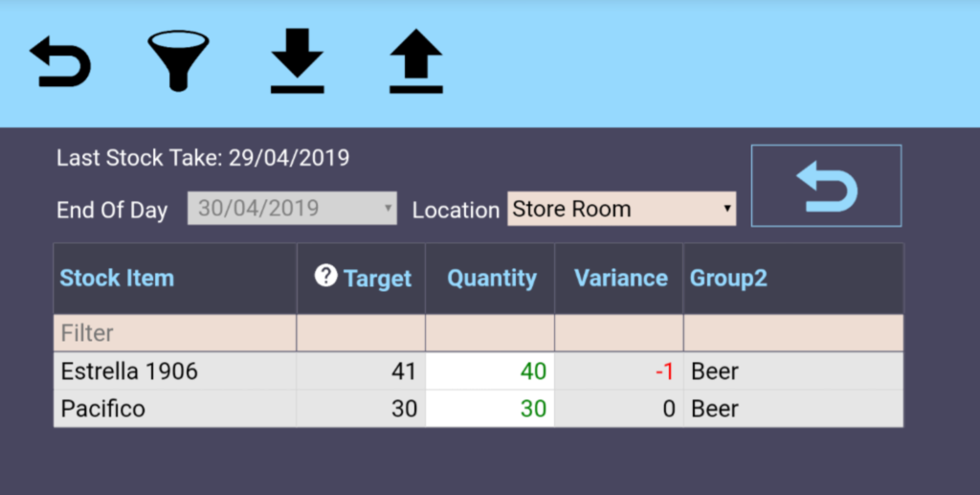
Task: Click the Target column filter field
Action: [x=361, y=333]
